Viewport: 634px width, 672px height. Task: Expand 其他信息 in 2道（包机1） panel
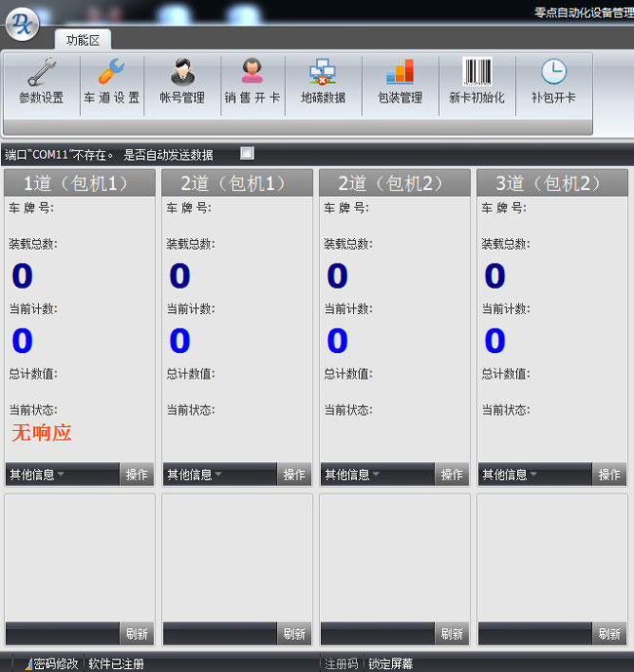[194, 475]
